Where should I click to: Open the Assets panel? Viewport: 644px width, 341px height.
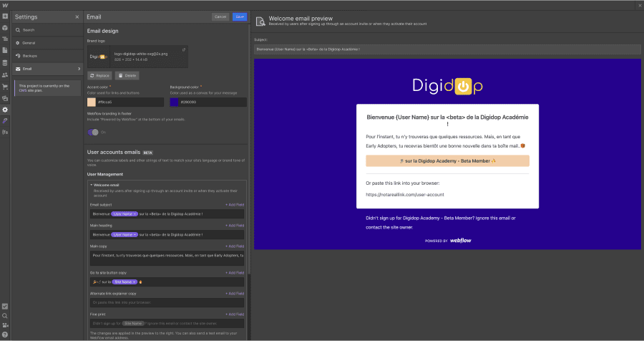pos(5,98)
